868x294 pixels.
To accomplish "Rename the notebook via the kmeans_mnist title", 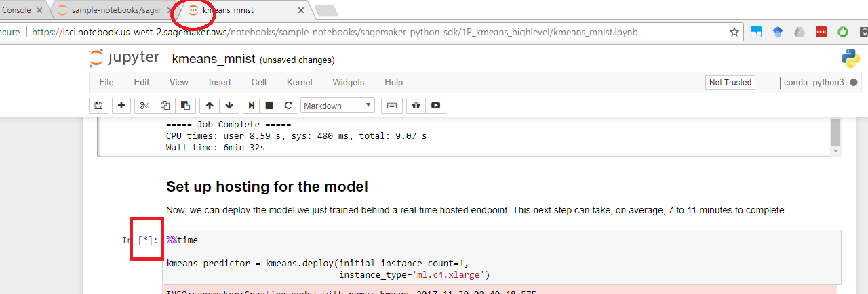I will 214,59.
